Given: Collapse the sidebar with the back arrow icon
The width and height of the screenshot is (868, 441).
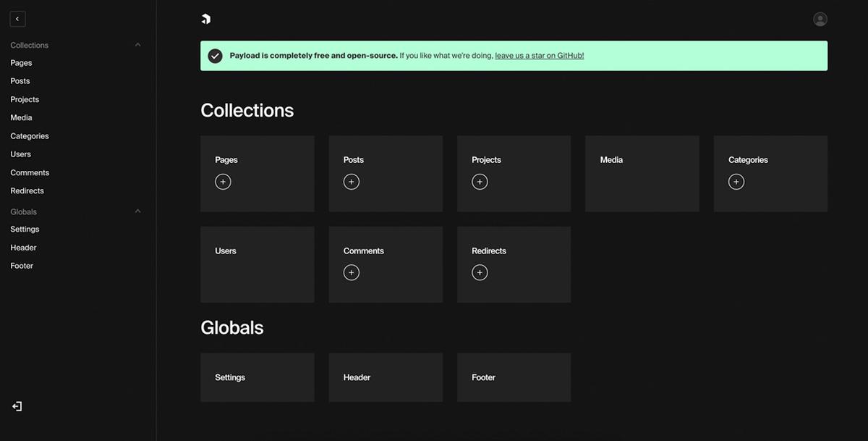Looking at the screenshot, I should point(17,18).
